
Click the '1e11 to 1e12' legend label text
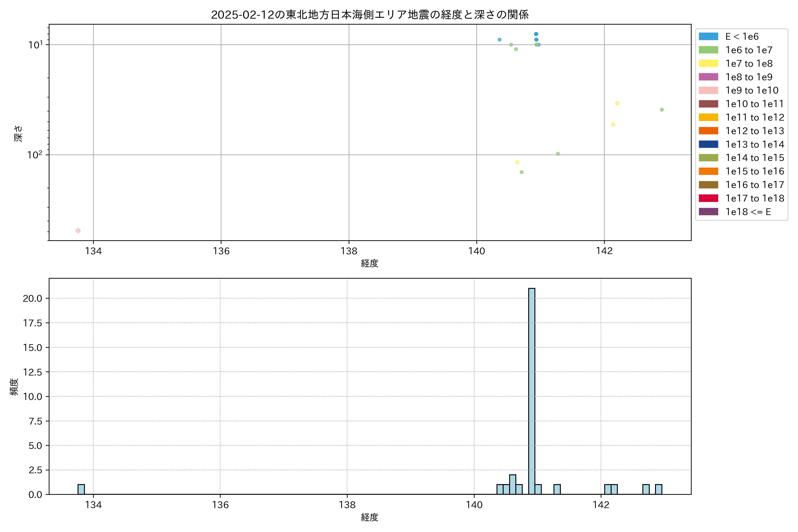(x=755, y=117)
